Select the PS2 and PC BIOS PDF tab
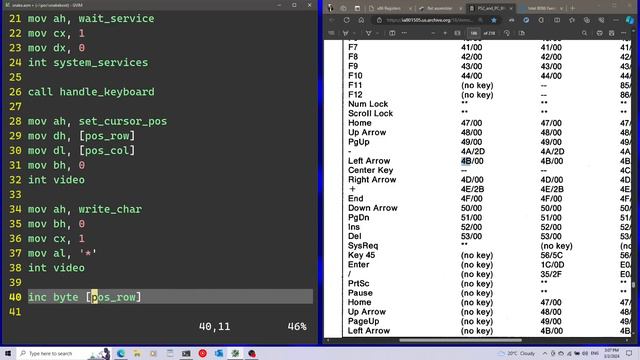The height and width of the screenshot is (360, 640). coord(491,8)
